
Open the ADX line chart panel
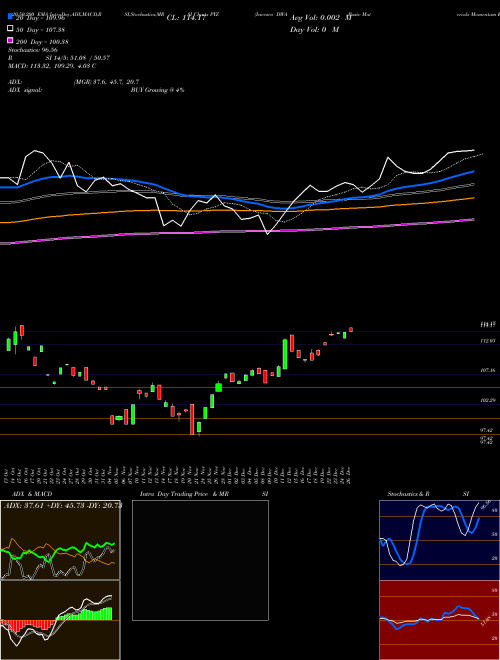(60, 540)
